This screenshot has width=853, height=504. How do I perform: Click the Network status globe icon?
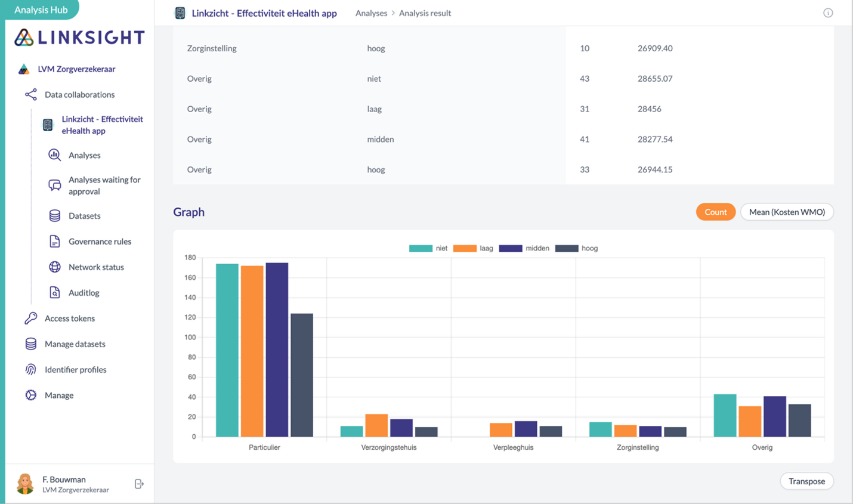(x=54, y=267)
